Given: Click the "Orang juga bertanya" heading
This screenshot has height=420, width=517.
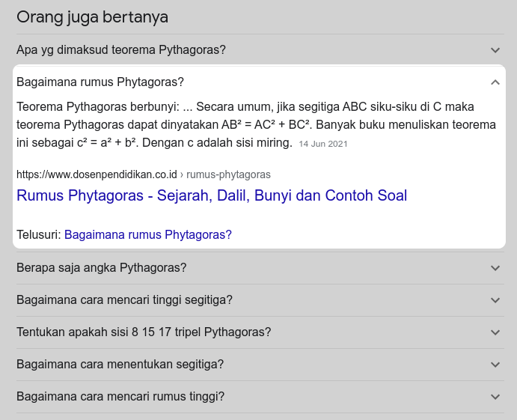Looking at the screenshot, I should pos(92,17).
